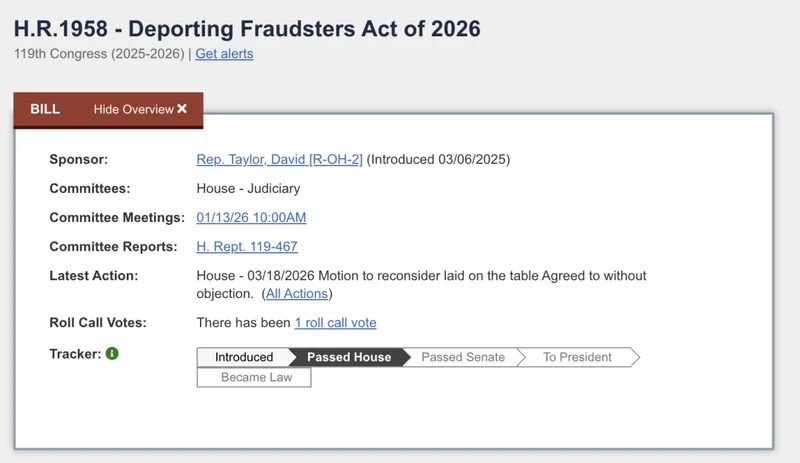The image size is (800, 463).
Task: Open committee report H. Rept. 119-467
Action: pyautogui.click(x=246, y=246)
